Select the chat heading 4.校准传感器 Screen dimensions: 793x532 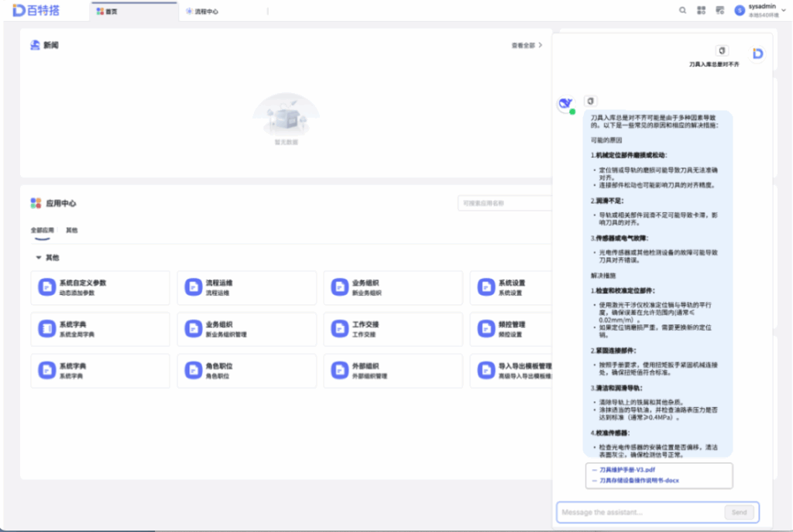[x=610, y=433]
